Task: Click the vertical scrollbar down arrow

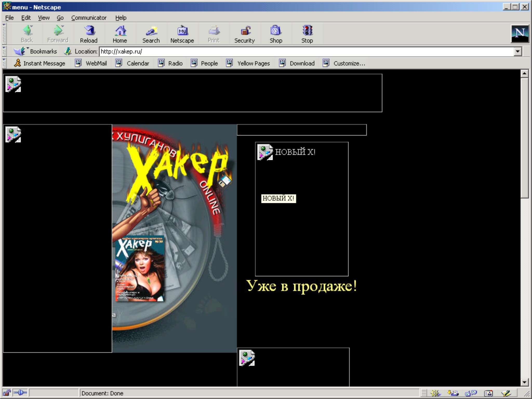Action: click(x=524, y=382)
